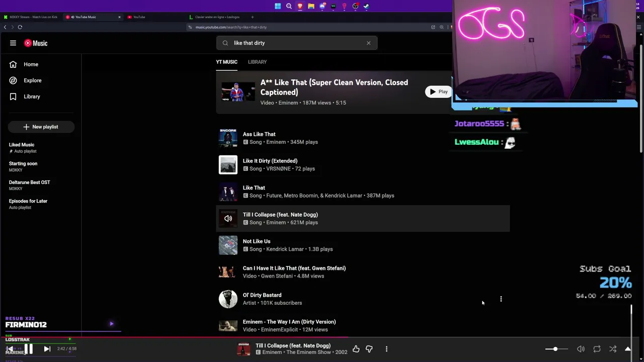The image size is (644, 362).
Task: Expand the player page with up arrow
Action: tap(628, 349)
